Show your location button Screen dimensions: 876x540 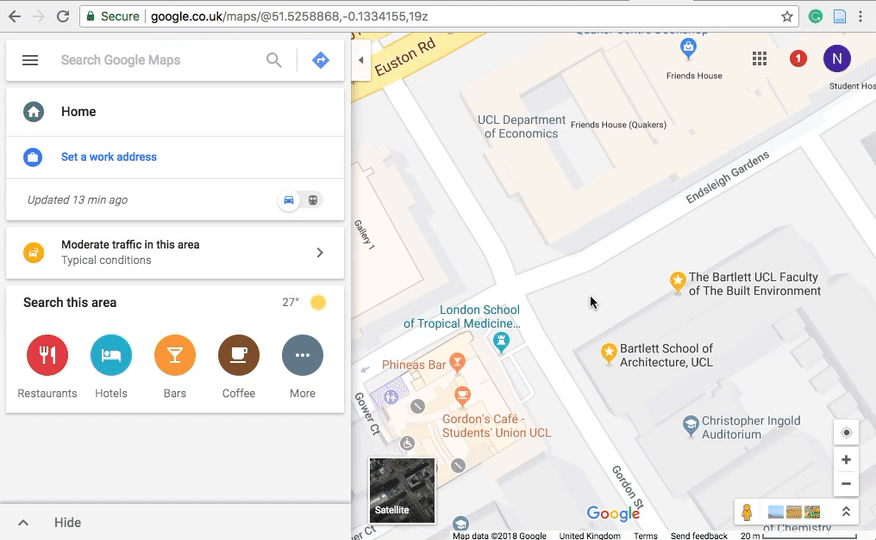846,433
